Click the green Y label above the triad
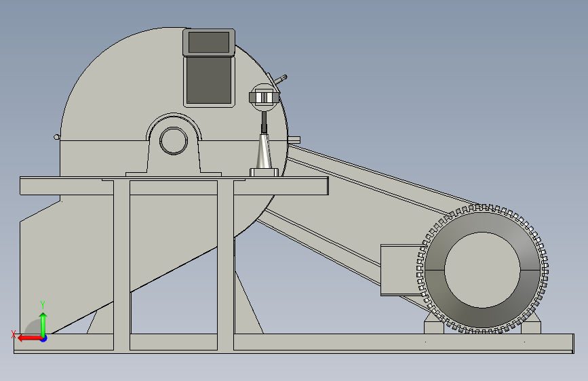The image size is (588, 381). [x=43, y=305]
